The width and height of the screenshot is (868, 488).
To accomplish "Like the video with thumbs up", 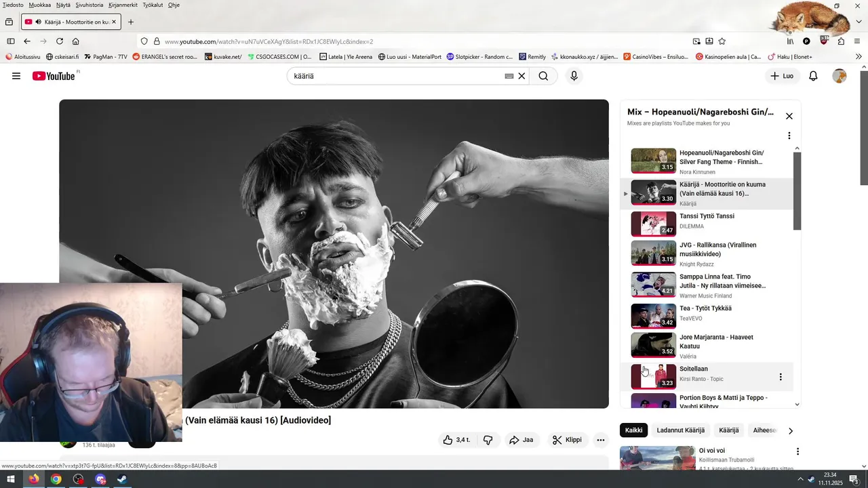I will pyautogui.click(x=456, y=440).
